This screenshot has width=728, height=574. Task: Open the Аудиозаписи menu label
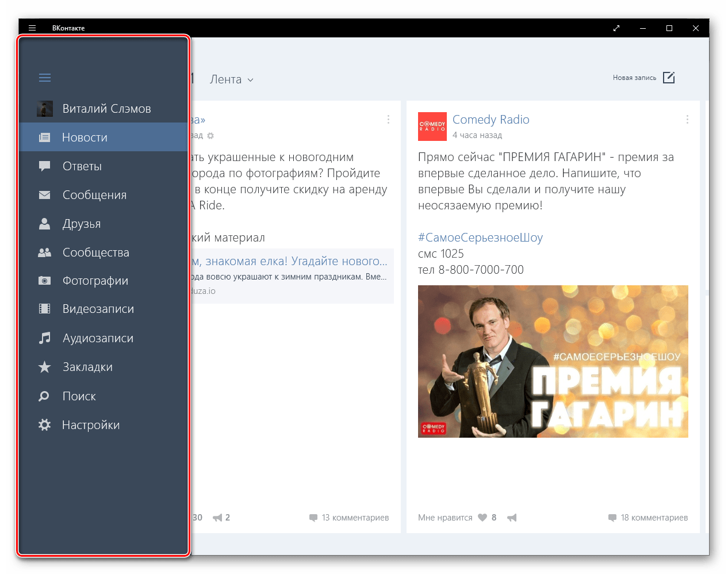98,338
